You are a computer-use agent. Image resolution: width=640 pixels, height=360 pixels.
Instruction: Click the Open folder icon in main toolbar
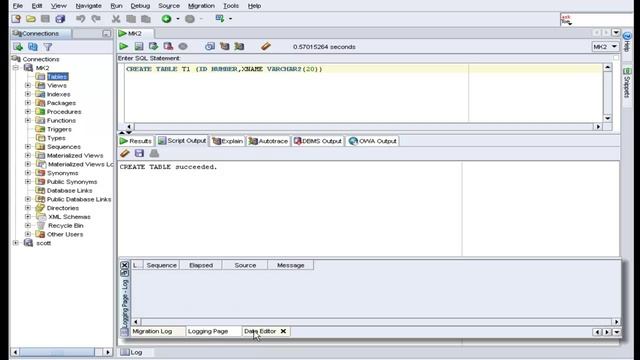[x=31, y=19]
